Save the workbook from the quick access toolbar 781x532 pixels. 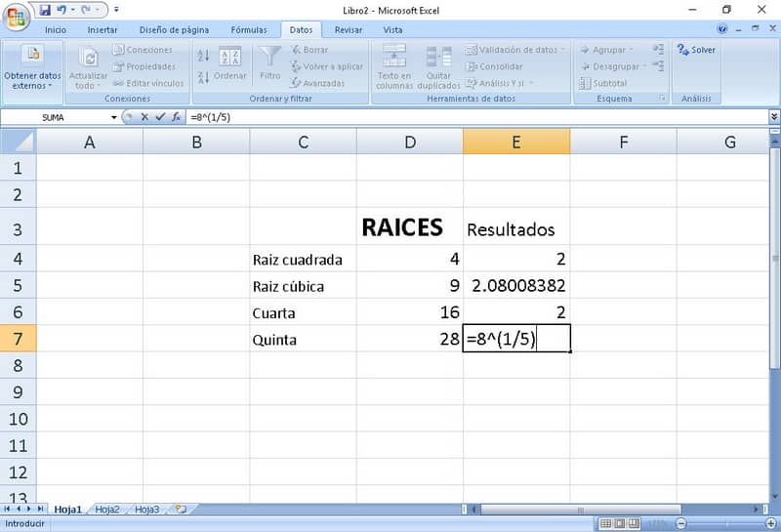(45, 10)
